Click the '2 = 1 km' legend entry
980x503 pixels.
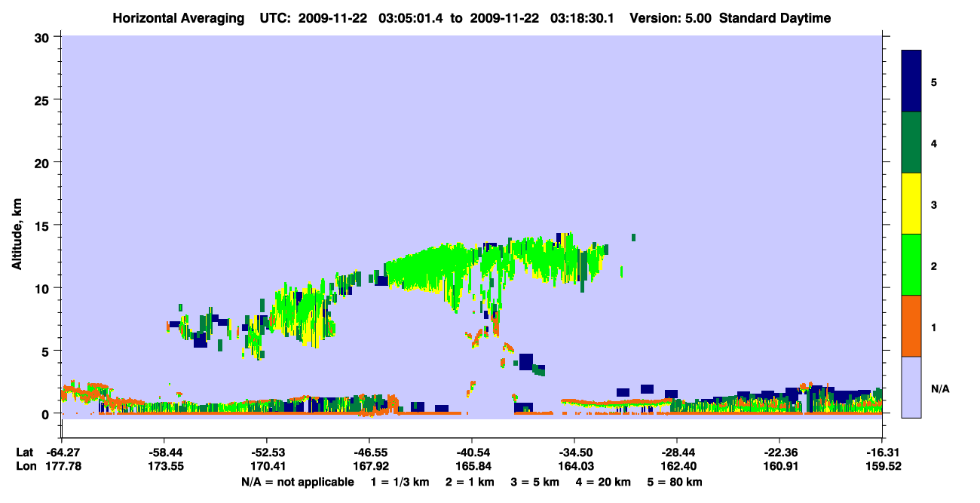point(472,482)
